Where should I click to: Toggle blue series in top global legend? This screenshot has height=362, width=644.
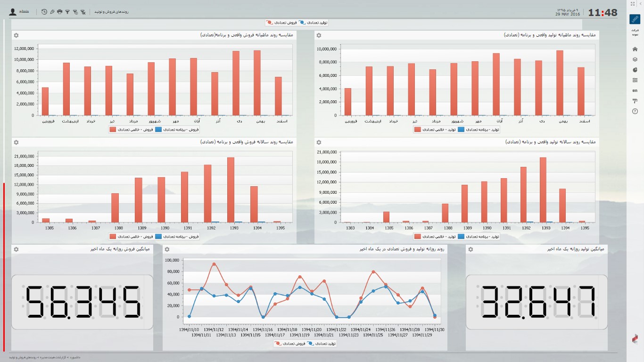tap(314, 22)
